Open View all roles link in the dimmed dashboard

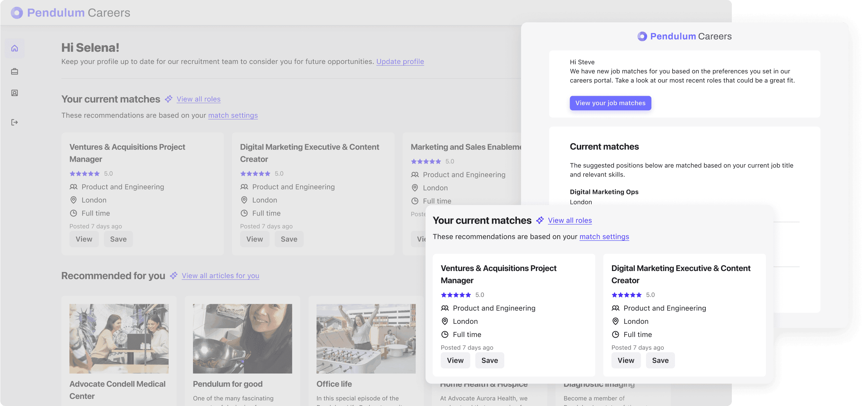point(198,99)
